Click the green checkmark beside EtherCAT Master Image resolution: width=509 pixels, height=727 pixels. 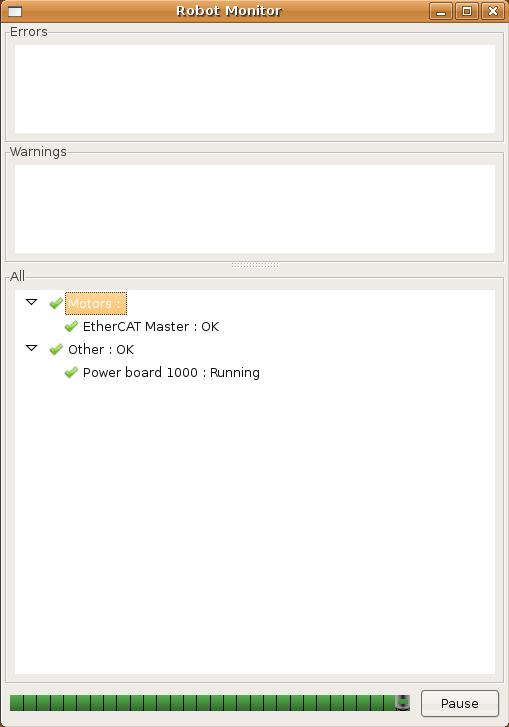click(71, 326)
